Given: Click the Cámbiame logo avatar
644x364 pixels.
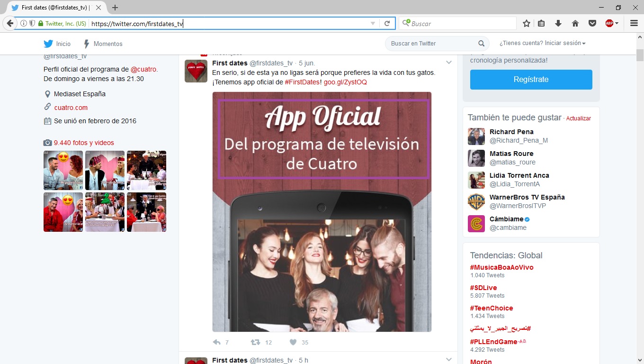Looking at the screenshot, I should (476, 224).
